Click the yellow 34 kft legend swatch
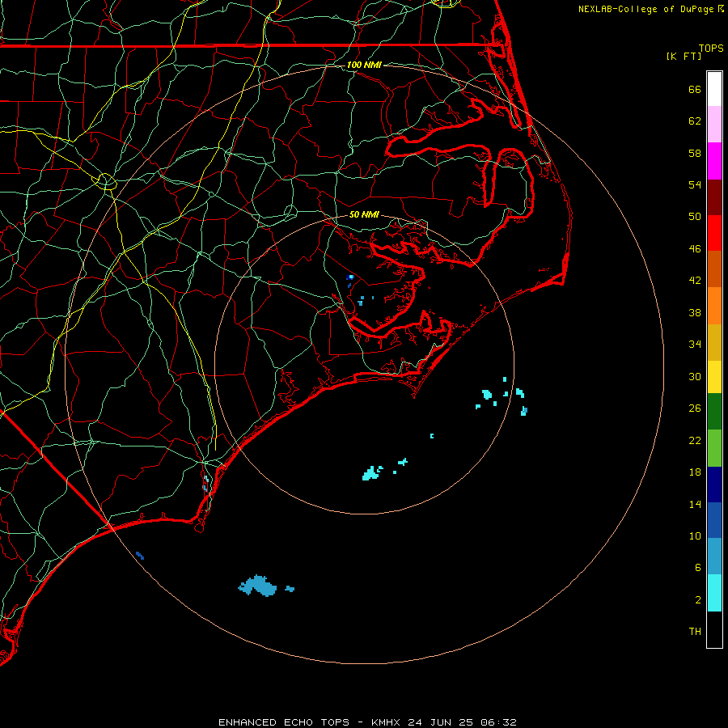The height and width of the screenshot is (728, 728). [x=714, y=377]
